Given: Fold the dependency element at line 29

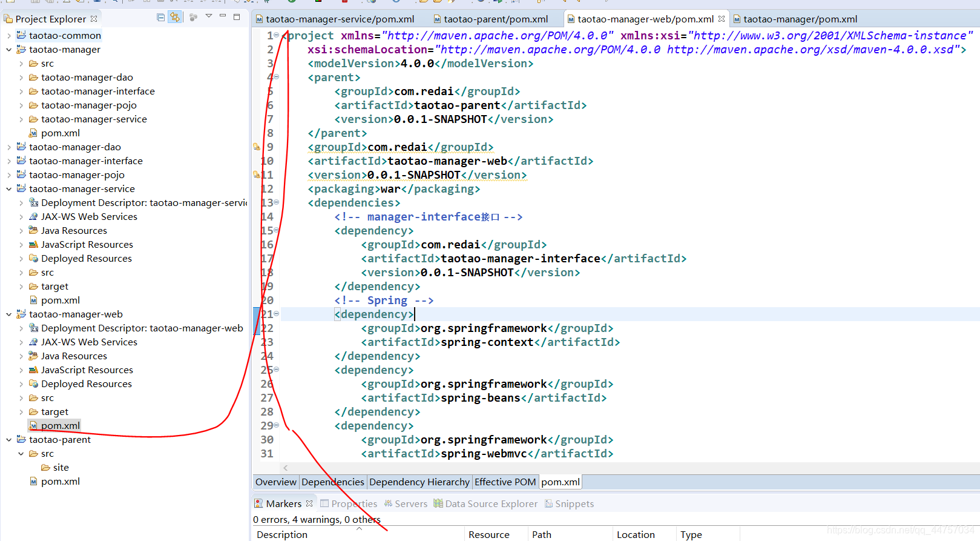Looking at the screenshot, I should coord(277,425).
